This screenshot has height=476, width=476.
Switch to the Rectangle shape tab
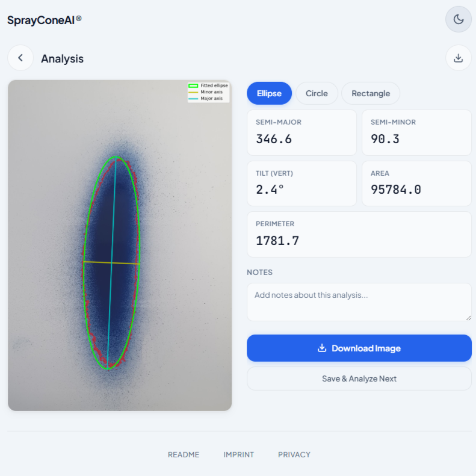pos(371,93)
